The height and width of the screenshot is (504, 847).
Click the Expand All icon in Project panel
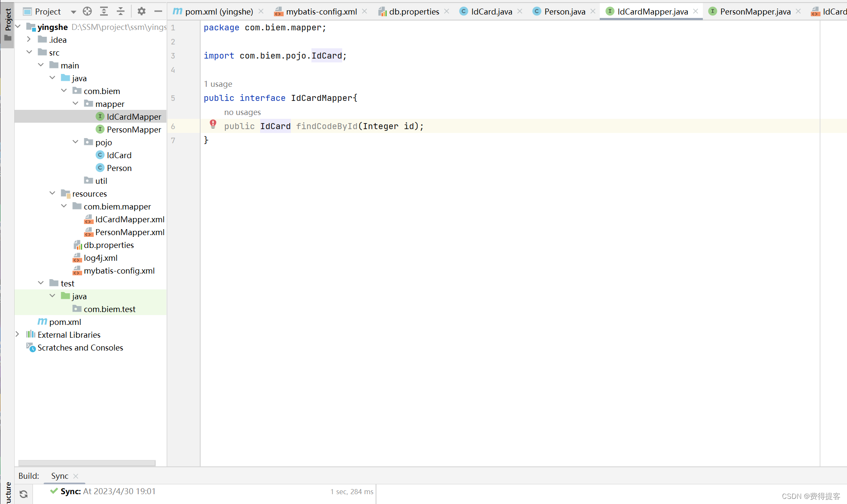coord(104,12)
